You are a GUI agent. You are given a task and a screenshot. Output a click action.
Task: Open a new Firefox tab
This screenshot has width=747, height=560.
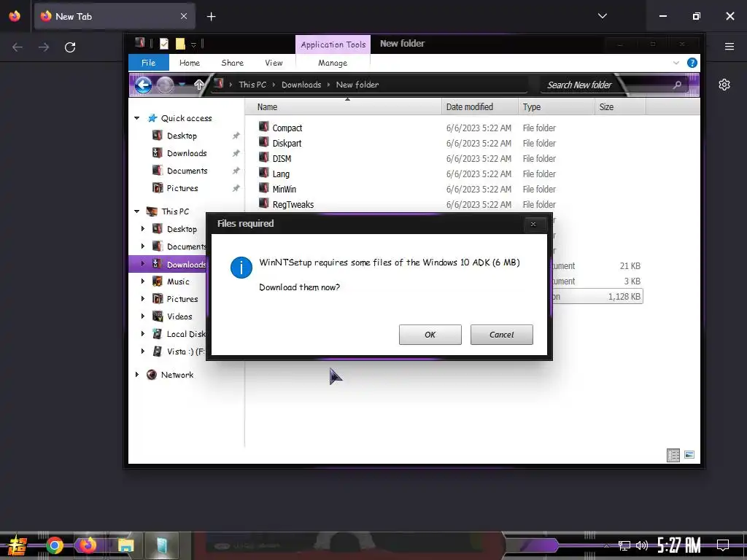click(211, 17)
